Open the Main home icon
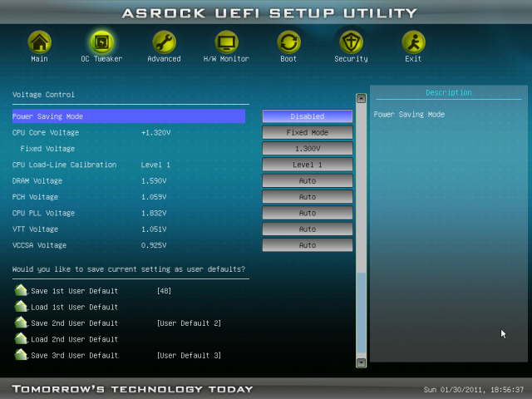Viewport: 532px width, 399px height. [x=39, y=42]
